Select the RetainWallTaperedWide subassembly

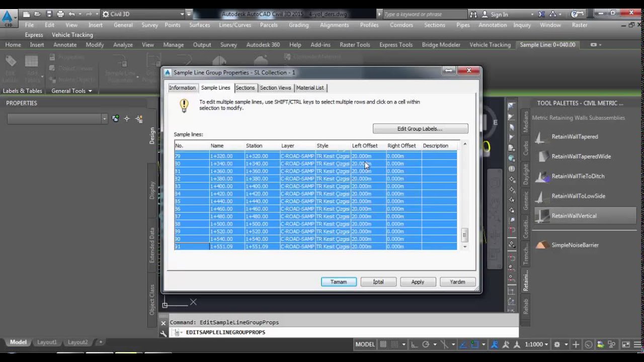pyautogui.click(x=581, y=156)
